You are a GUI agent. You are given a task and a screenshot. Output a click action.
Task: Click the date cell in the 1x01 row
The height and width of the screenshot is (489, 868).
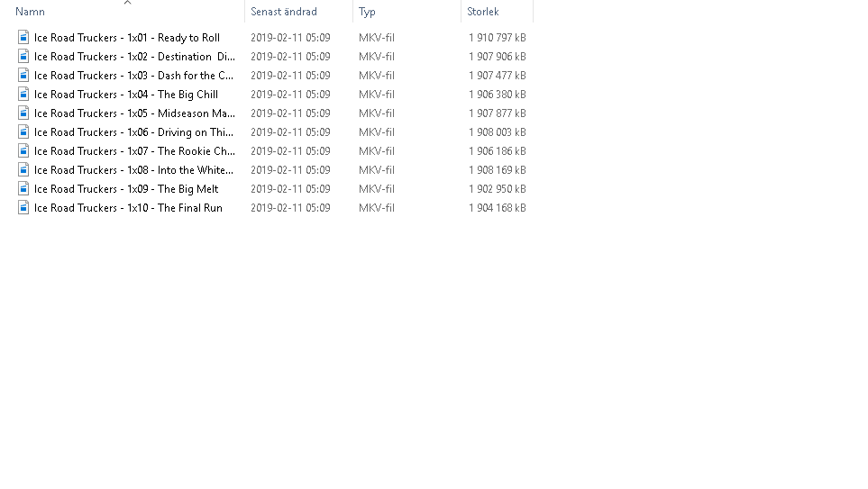pos(290,38)
